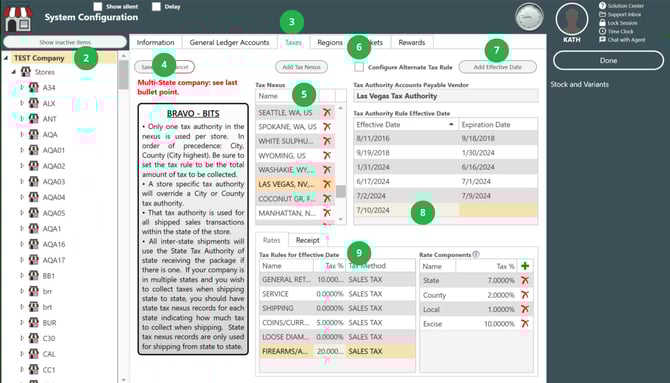
Task: Click the store logo icon beside System Configuration
Action: click(x=18, y=19)
